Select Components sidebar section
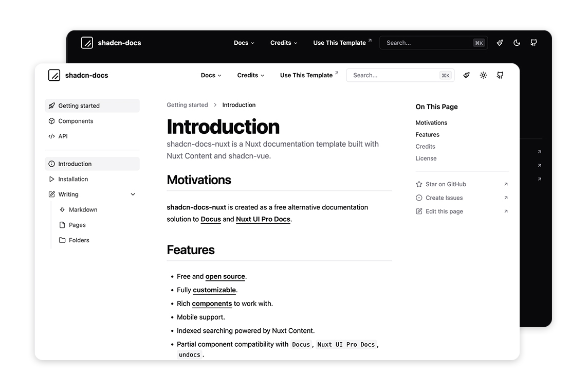 (x=92, y=121)
